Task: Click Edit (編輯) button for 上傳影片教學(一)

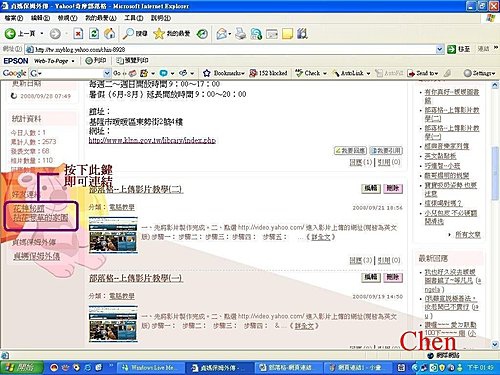Action: [x=371, y=277]
